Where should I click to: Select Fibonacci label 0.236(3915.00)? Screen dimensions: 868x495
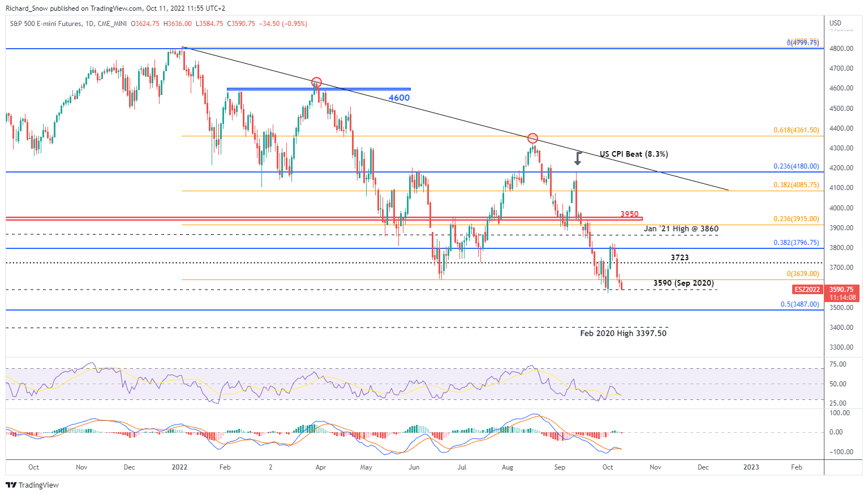tap(796, 219)
